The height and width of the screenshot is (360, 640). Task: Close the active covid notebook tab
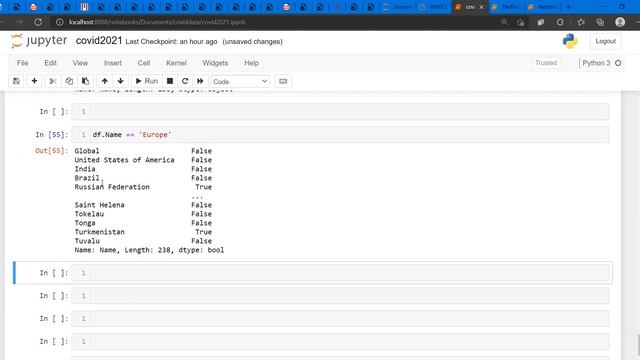481,7
